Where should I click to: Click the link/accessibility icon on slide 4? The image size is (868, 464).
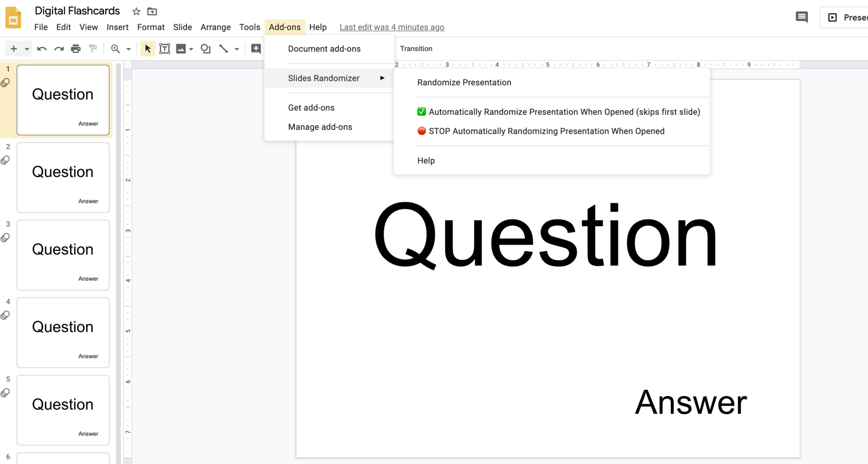coord(6,315)
